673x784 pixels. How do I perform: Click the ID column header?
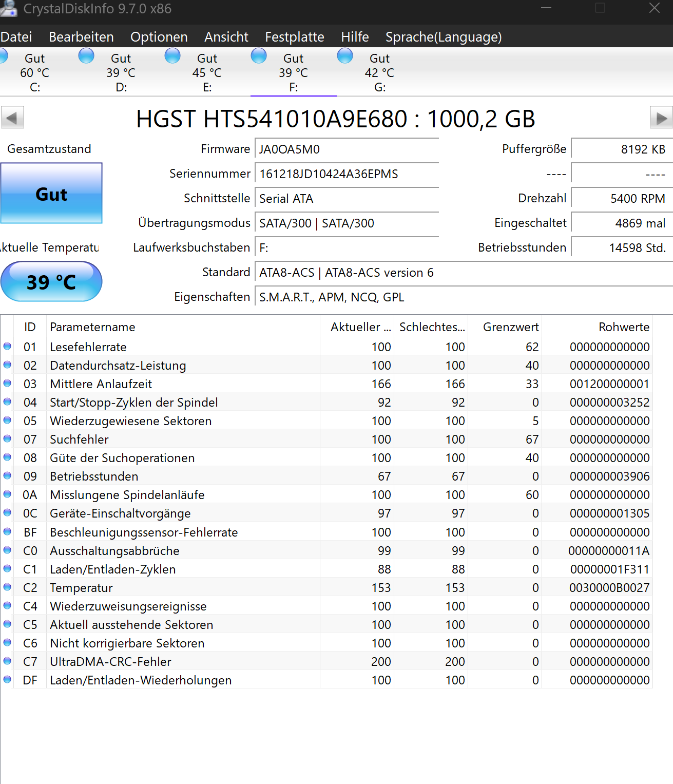[x=30, y=327]
